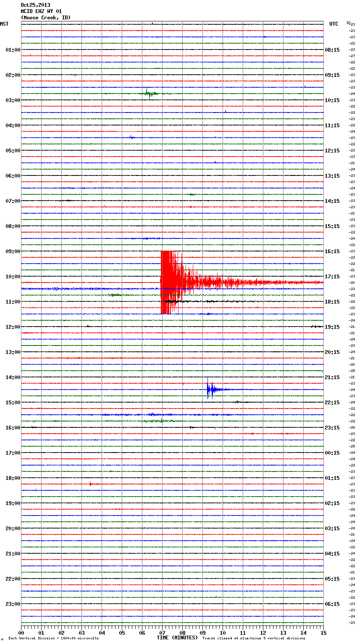Click the green seismic burst before 03:00
The width and height of the screenshot is (357, 644).
[x=150, y=94]
